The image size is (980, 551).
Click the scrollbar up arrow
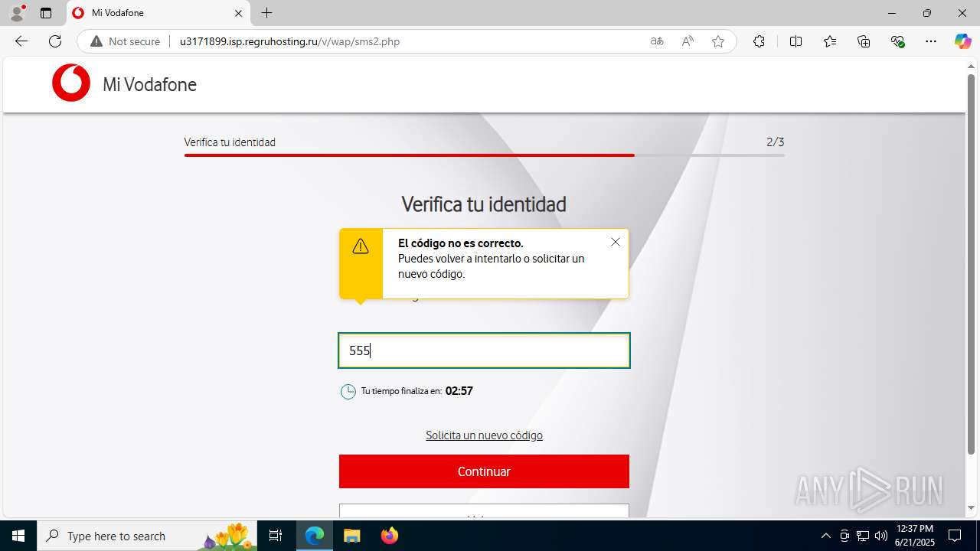coord(971,67)
